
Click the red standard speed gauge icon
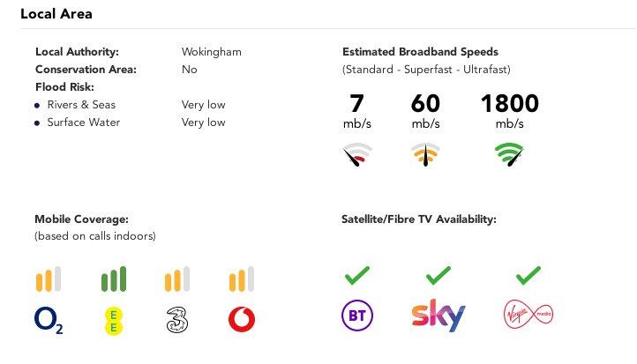point(356,155)
